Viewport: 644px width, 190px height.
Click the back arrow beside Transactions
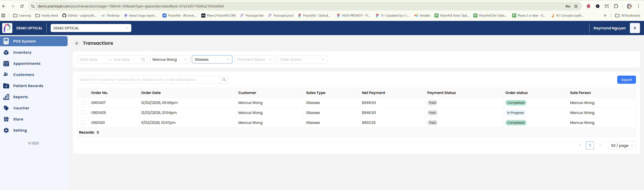tap(77, 43)
